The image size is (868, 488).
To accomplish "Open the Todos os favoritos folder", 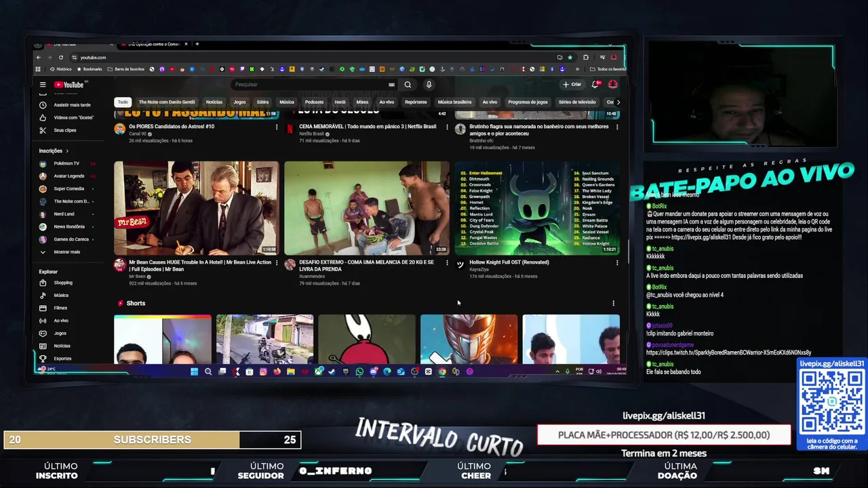I will click(x=608, y=69).
